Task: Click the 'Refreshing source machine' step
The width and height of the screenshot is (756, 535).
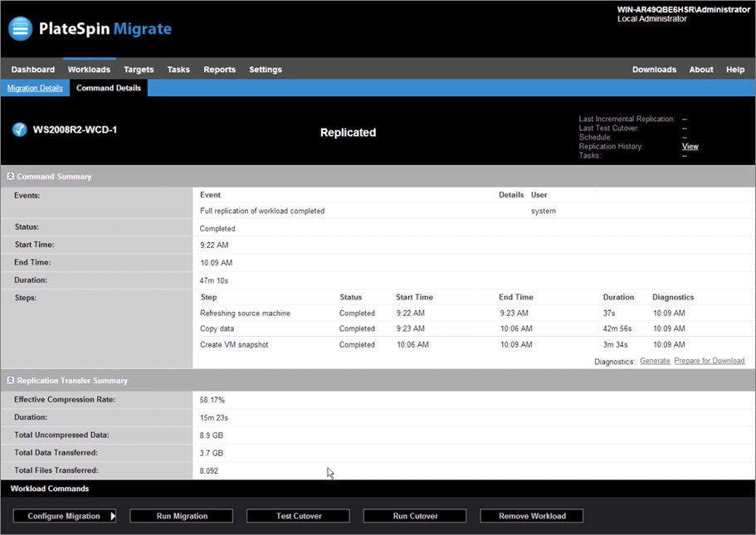Action: pyautogui.click(x=245, y=314)
